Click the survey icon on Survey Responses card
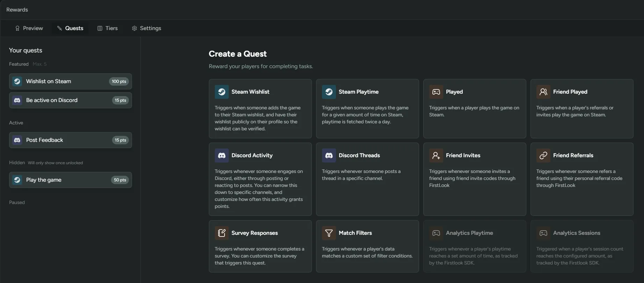The width and height of the screenshot is (644, 283). pos(222,233)
